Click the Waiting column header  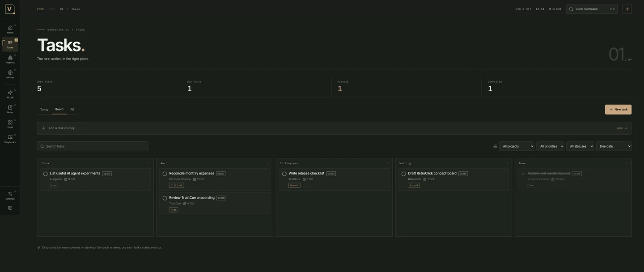(x=405, y=163)
